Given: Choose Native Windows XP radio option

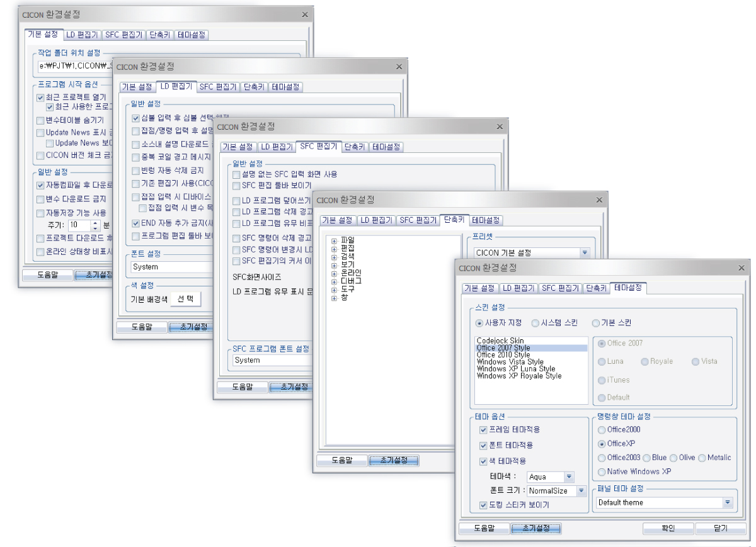Looking at the screenshot, I should click(x=602, y=471).
